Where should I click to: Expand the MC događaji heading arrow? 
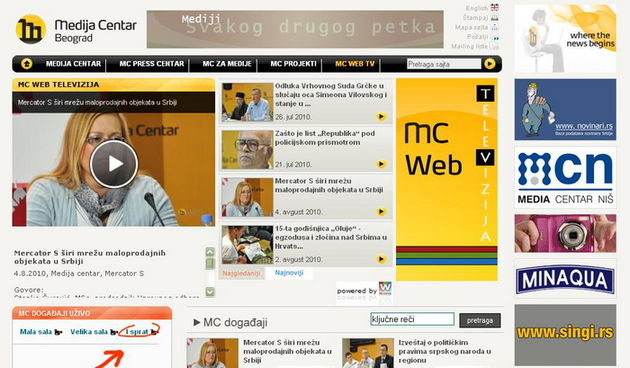[x=196, y=322]
